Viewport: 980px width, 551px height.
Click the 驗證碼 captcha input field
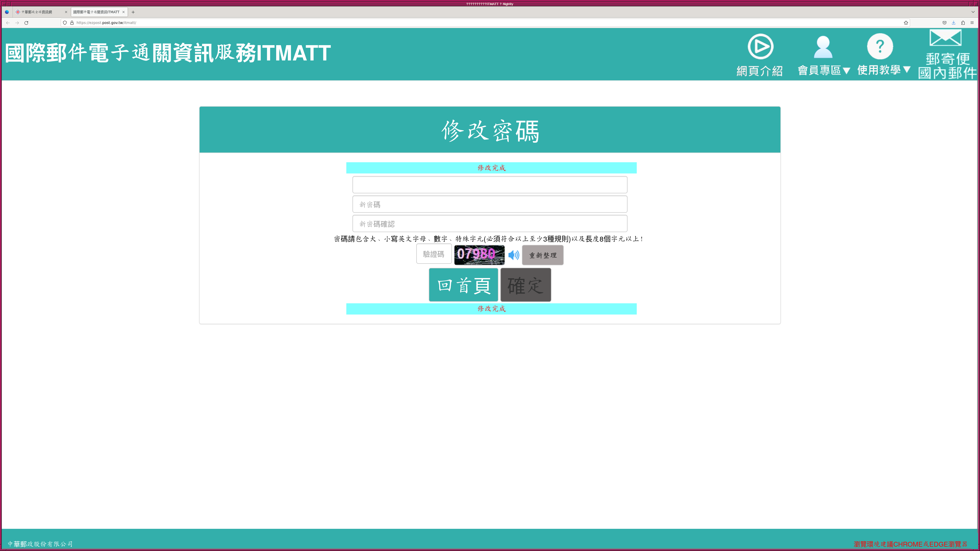coord(434,254)
